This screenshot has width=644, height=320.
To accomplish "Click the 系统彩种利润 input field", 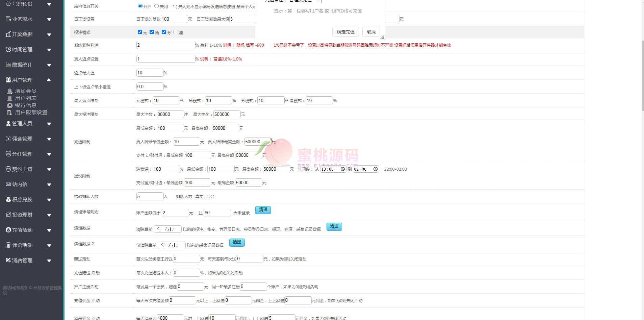I will point(165,45).
